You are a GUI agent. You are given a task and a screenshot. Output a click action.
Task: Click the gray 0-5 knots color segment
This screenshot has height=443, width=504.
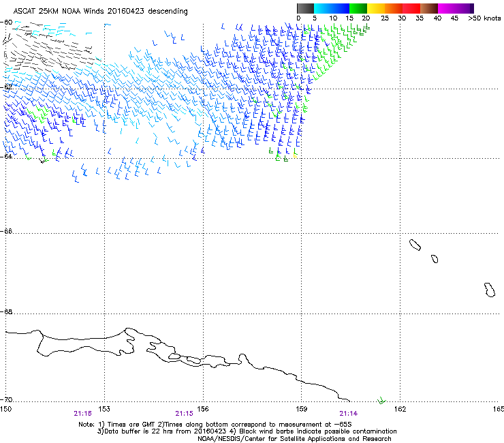[305, 8]
